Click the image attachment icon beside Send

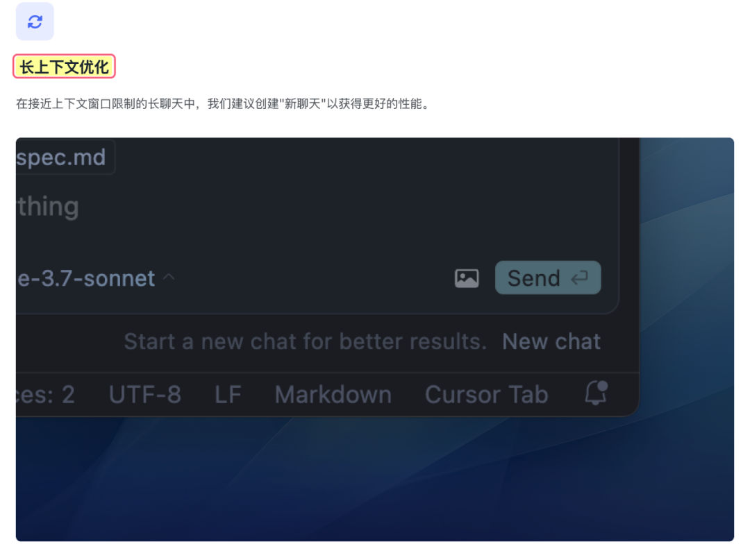(x=467, y=278)
